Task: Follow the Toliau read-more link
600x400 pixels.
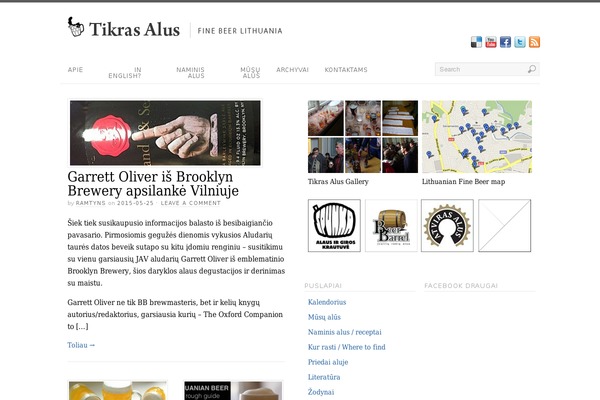Action: tap(81, 345)
